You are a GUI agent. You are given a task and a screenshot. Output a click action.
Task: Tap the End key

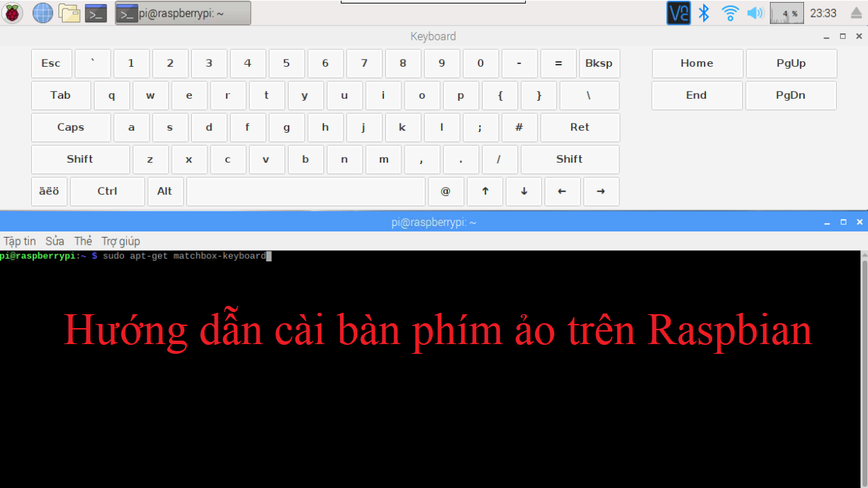(696, 95)
